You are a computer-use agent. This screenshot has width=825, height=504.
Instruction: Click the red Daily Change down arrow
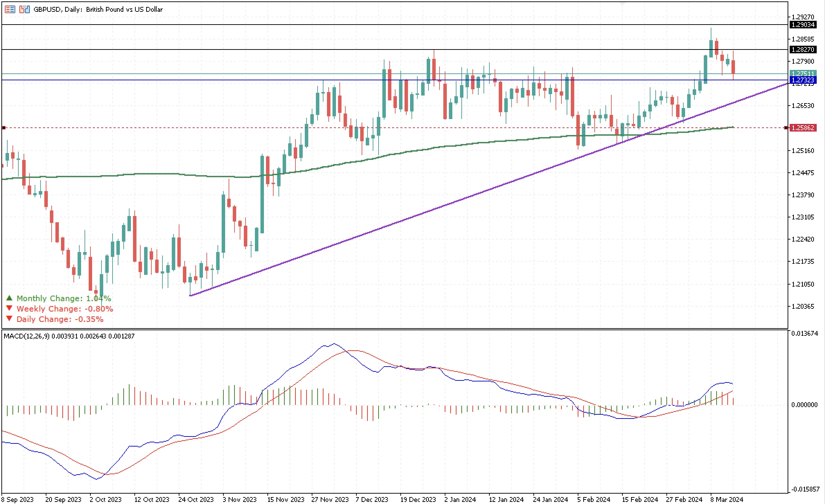tap(9, 318)
